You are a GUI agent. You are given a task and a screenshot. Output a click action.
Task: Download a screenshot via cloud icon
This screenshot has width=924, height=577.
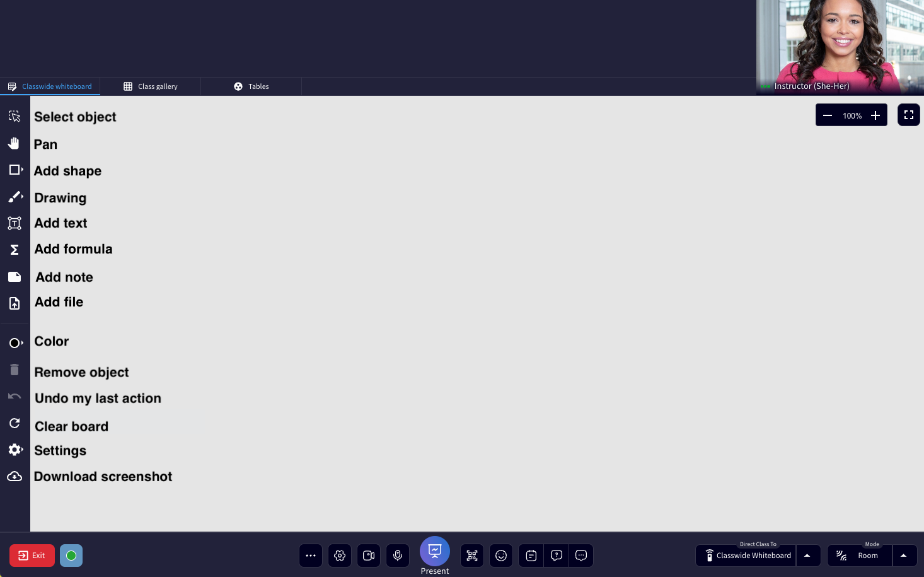tap(14, 476)
